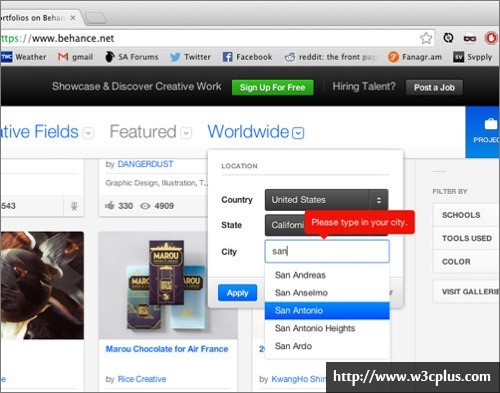Click Sign Up For Free button
500x393 pixels.
pyautogui.click(x=272, y=87)
